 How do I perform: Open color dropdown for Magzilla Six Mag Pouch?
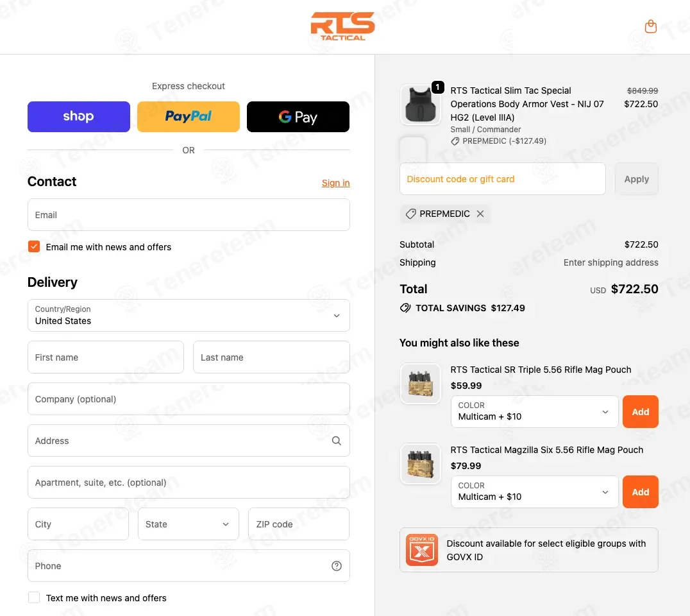(535, 492)
